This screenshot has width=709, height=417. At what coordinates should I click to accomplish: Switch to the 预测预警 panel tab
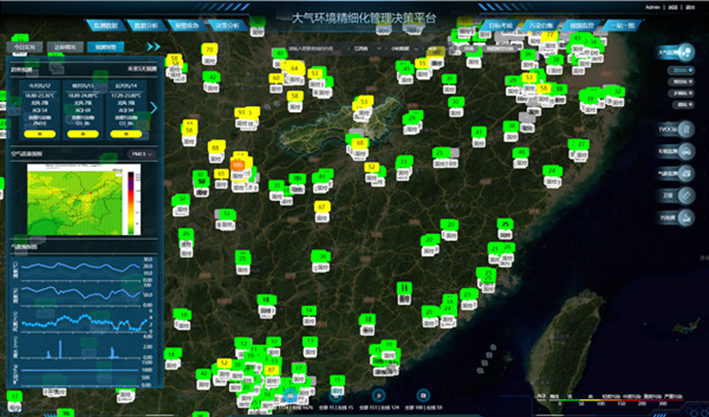tap(105, 47)
